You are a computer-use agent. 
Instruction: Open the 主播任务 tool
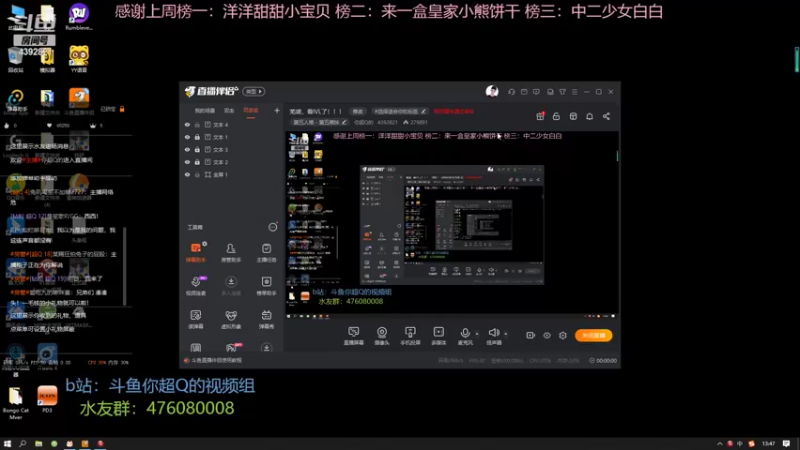coord(266,252)
